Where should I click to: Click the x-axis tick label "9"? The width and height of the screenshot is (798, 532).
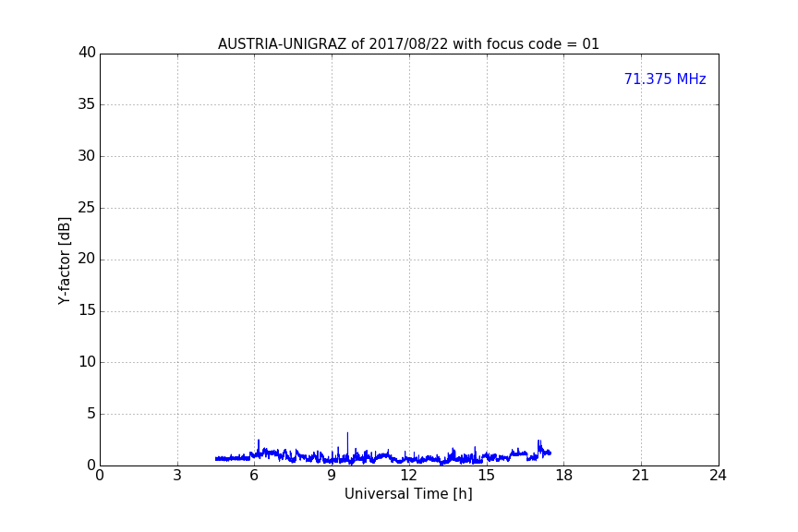332,476
